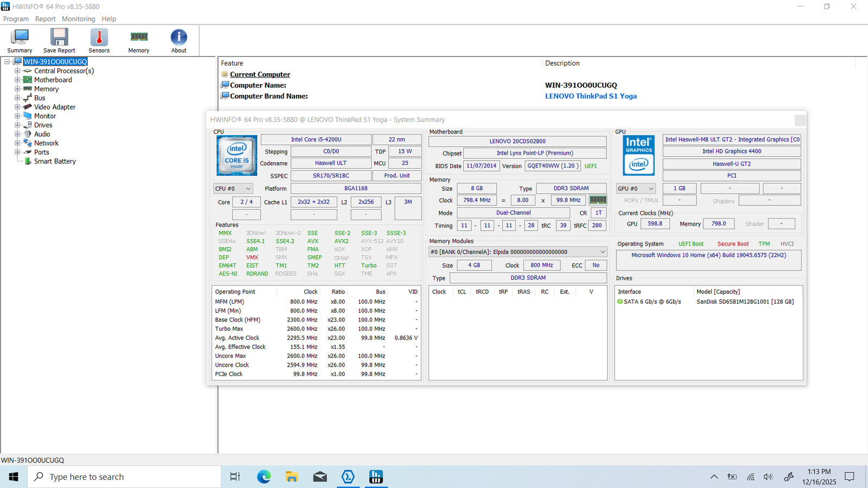Open the Memory toolbar icon
The height and width of the screenshot is (488, 868).
click(x=139, y=41)
